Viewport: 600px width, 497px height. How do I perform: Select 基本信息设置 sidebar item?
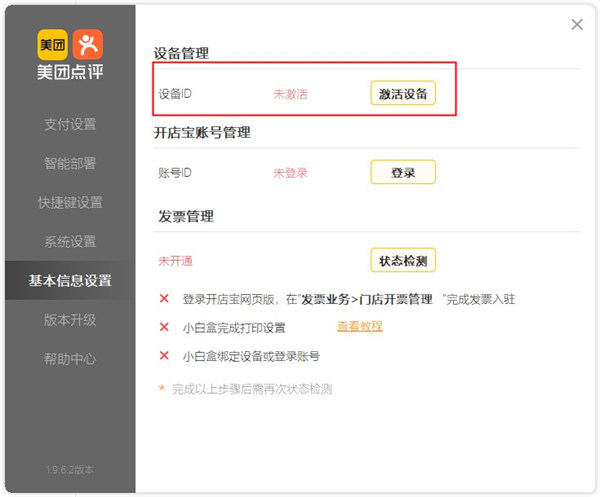(x=70, y=281)
